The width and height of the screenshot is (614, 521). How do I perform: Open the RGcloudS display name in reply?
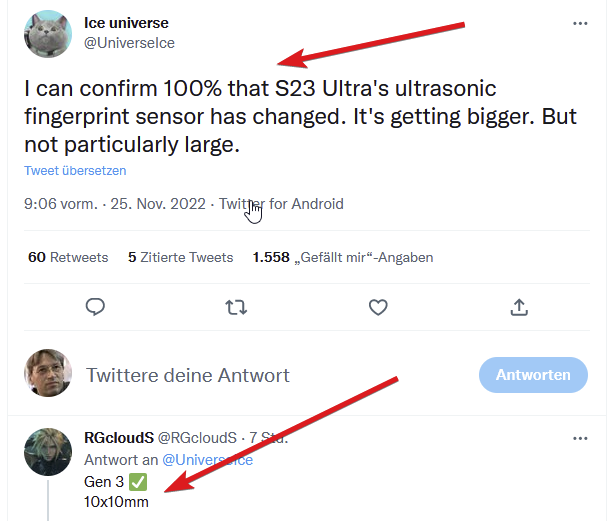click(x=119, y=437)
